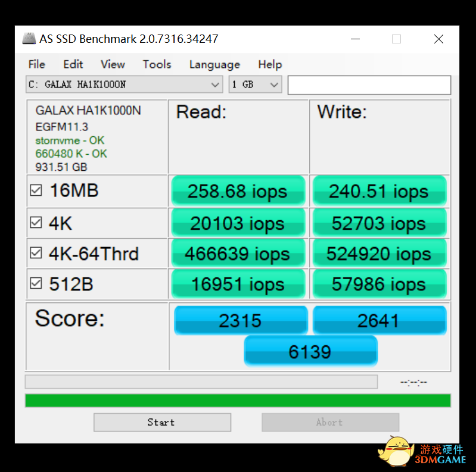The height and width of the screenshot is (472, 476).
Task: Click the write score 2641
Action: coord(379,320)
